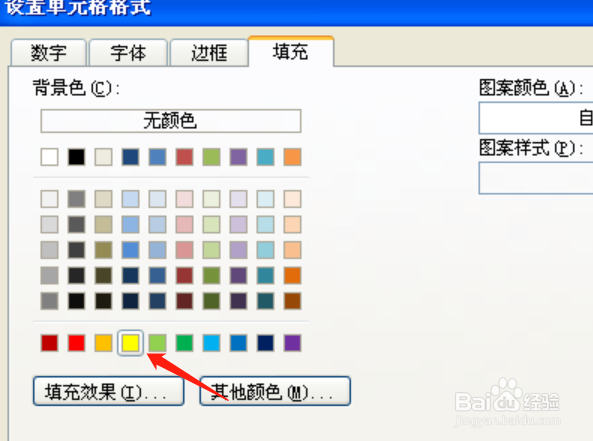Screen dimensions: 593x441
Task: Select the blue standard color swatch
Action: [x=239, y=343]
